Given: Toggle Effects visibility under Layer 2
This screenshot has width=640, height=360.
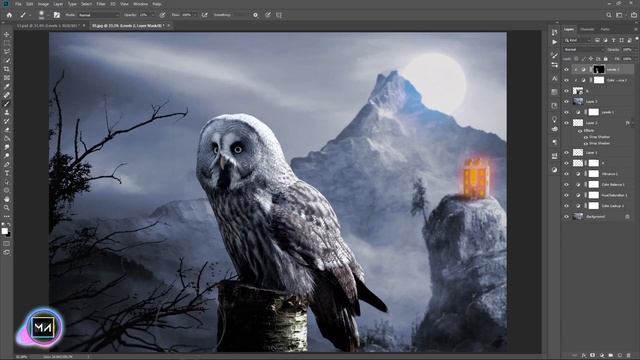Looking at the screenshot, I should [x=580, y=131].
